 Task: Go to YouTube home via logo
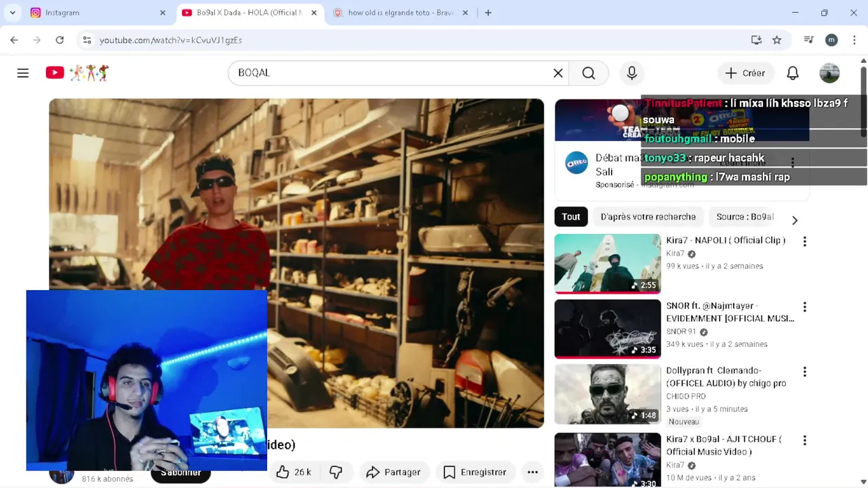[x=77, y=73]
